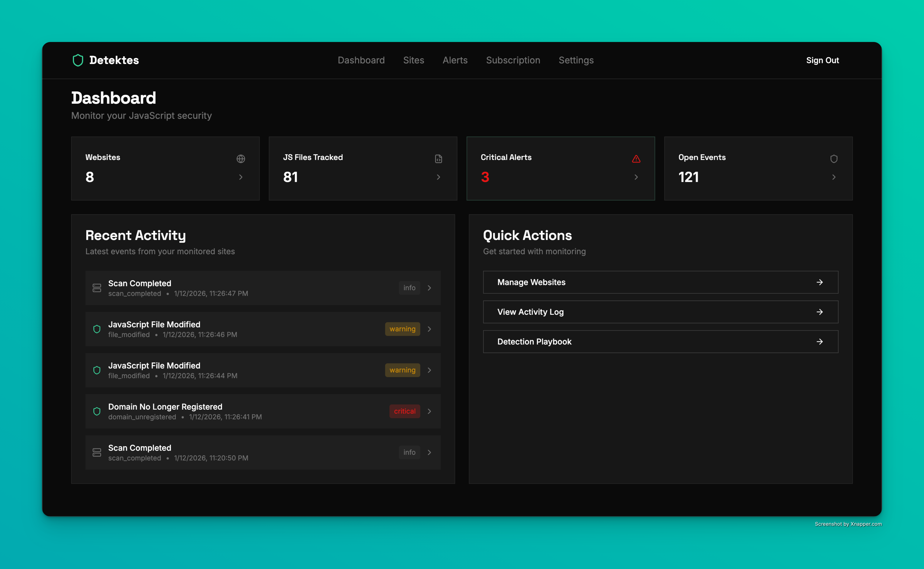Viewport: 924px width, 569px height.
Task: Open View Activity Log quick action
Action: pyautogui.click(x=660, y=312)
